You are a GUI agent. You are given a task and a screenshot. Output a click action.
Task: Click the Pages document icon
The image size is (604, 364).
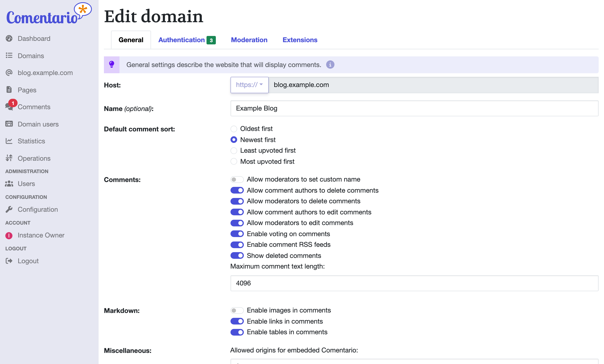pyautogui.click(x=9, y=90)
